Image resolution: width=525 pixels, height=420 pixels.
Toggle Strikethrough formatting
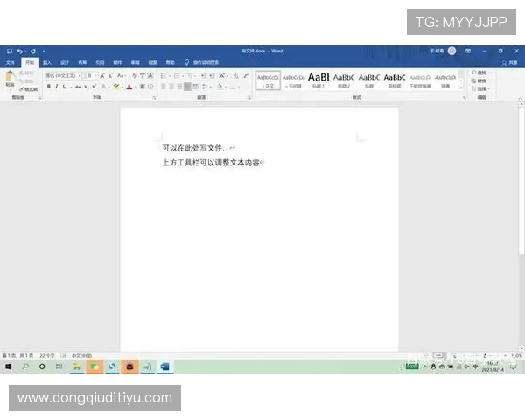click(x=78, y=87)
